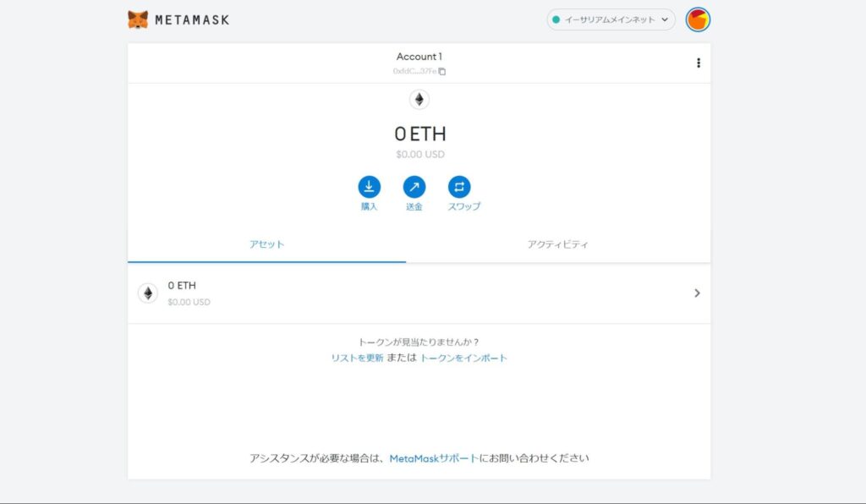
Task: Click the MetaMask fox logo
Action: click(138, 20)
